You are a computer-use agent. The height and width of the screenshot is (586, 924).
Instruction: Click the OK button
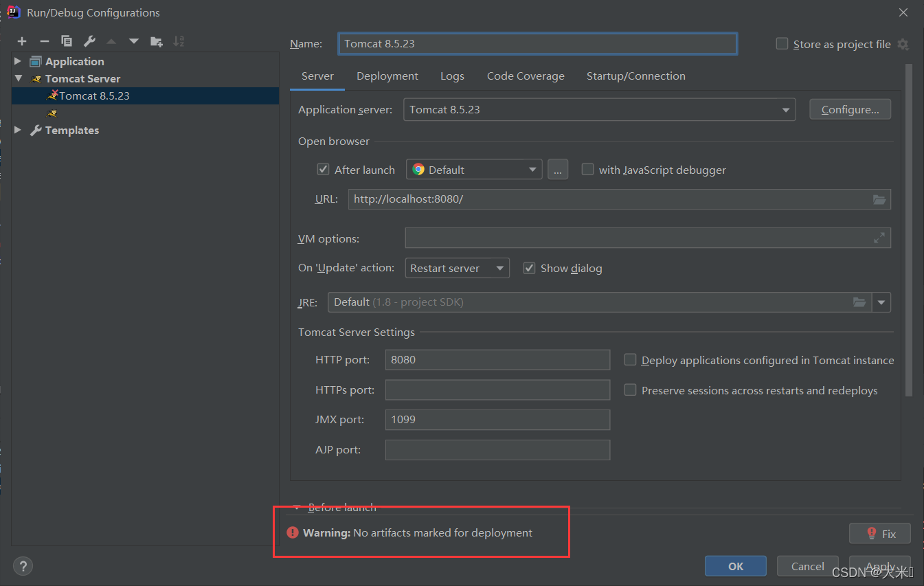(x=736, y=566)
